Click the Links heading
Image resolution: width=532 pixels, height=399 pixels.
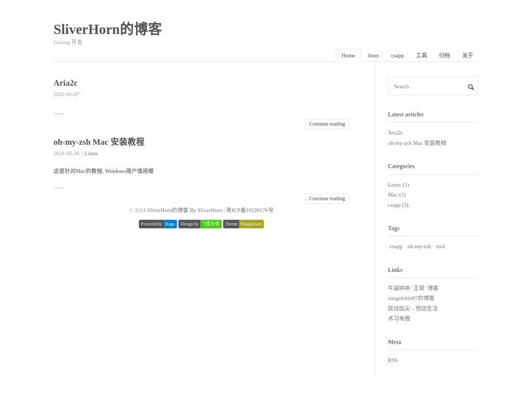(395, 270)
